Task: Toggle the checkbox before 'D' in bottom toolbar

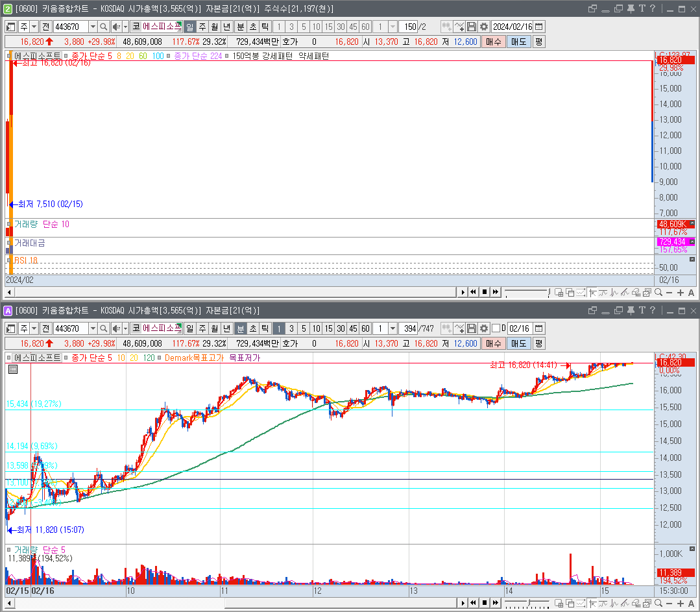Action: [x=496, y=329]
